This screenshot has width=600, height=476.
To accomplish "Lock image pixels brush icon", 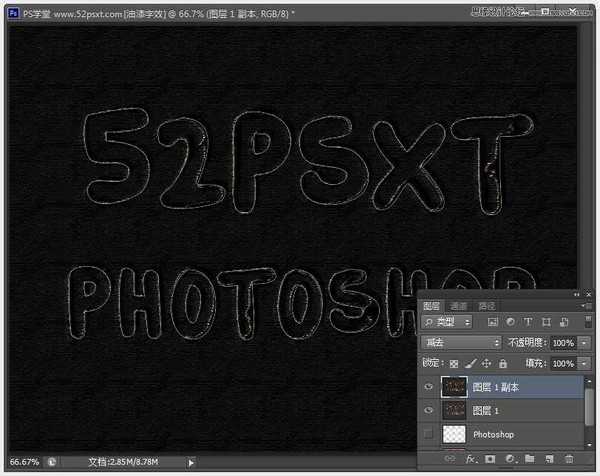I will (x=471, y=363).
